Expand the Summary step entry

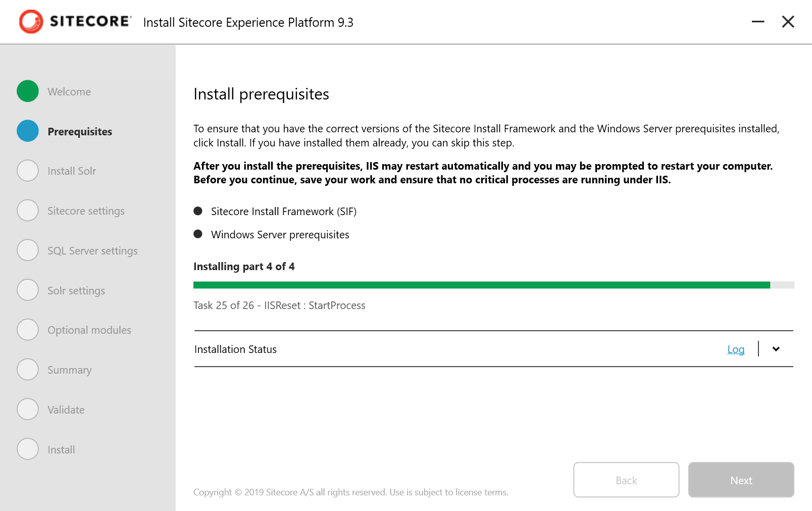tap(69, 369)
